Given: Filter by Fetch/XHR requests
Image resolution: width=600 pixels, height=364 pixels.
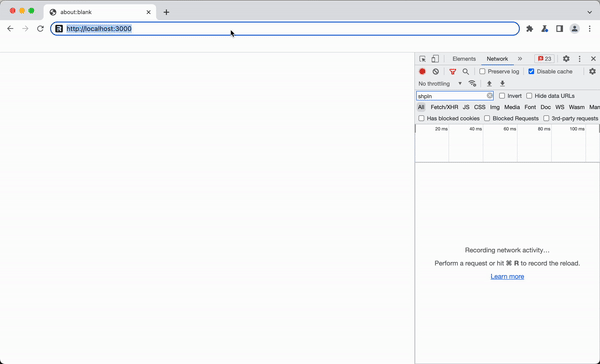Looking at the screenshot, I should pyautogui.click(x=444, y=107).
